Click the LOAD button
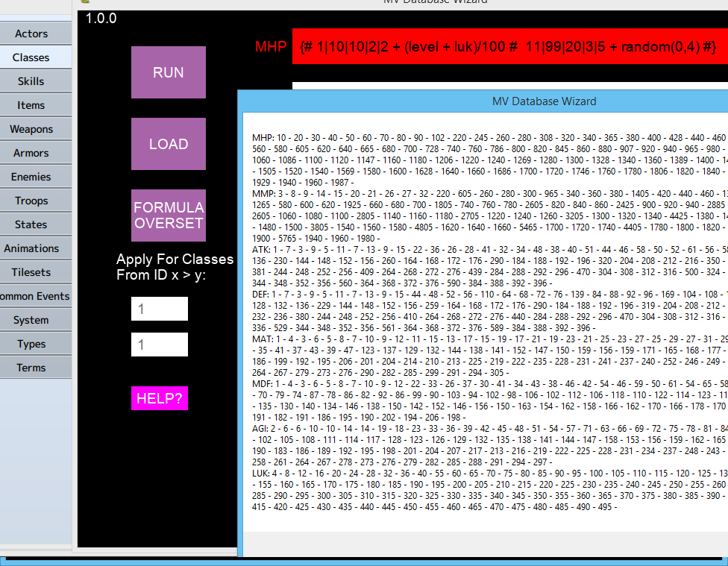728x566 pixels. point(168,145)
